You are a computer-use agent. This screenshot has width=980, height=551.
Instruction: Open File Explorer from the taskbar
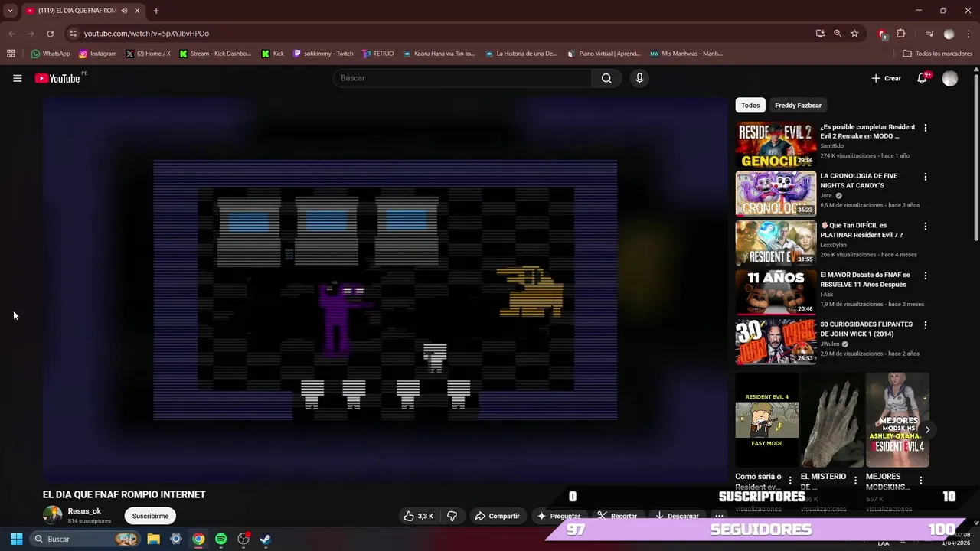pyautogui.click(x=153, y=539)
